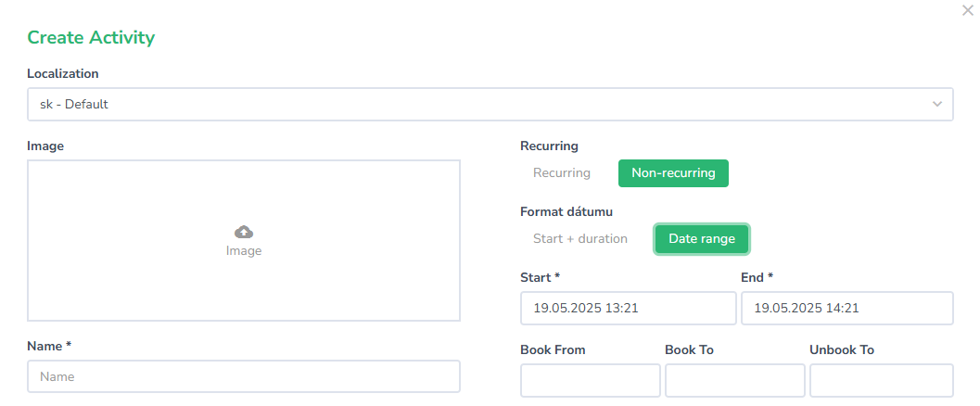Open the 'sk - Default' localization select
The height and width of the screenshot is (406, 980).
point(464,105)
